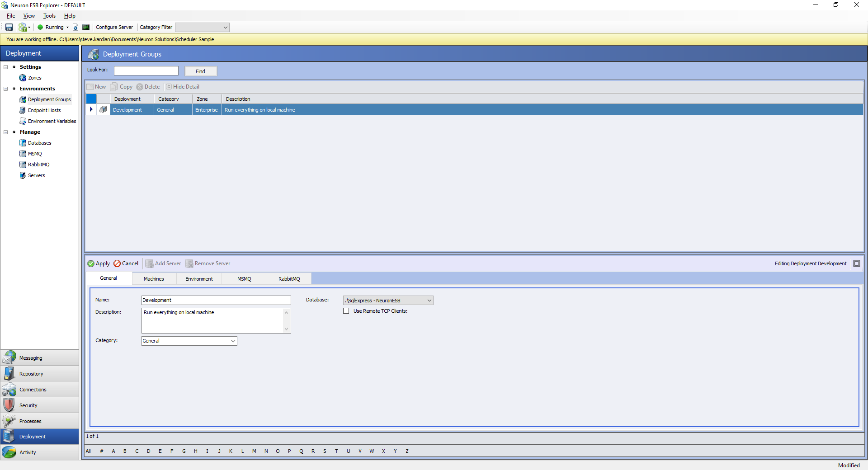
Task: Click Delete in the grid toolbar
Action: (x=148, y=87)
